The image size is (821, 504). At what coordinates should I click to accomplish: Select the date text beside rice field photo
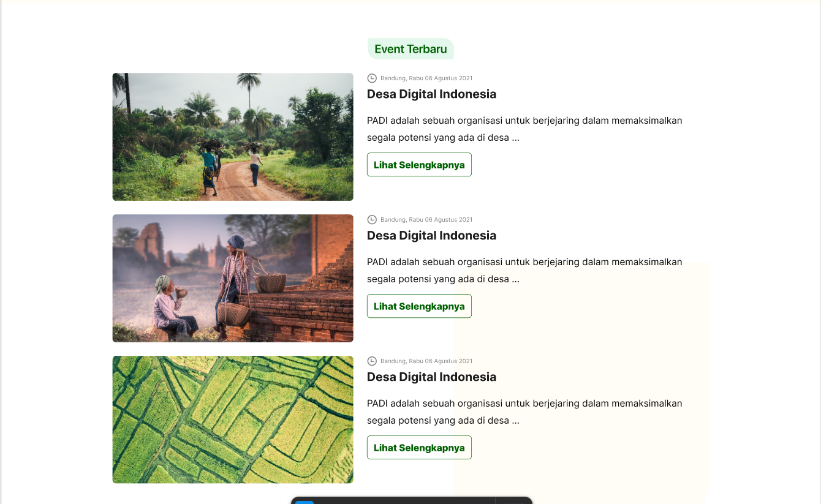click(x=426, y=361)
